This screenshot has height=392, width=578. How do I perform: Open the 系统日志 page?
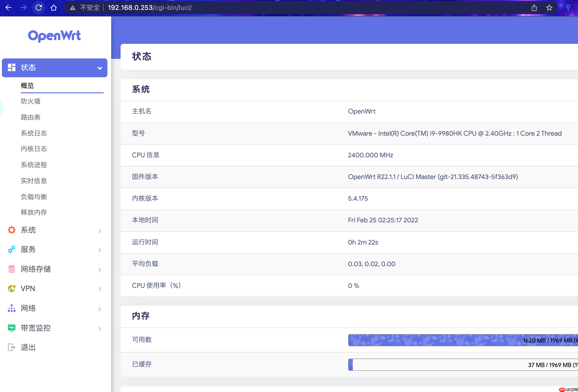[34, 133]
